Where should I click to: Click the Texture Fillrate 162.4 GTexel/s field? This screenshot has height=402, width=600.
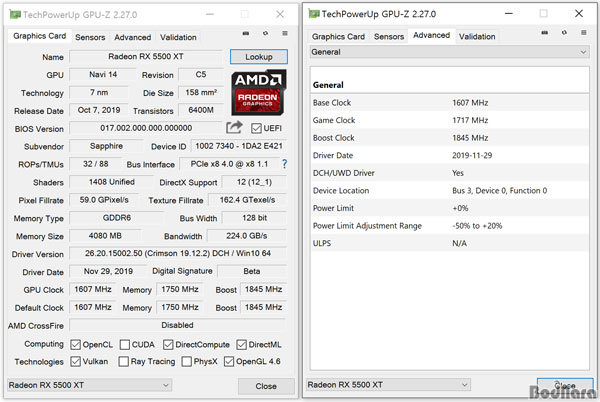(247, 200)
